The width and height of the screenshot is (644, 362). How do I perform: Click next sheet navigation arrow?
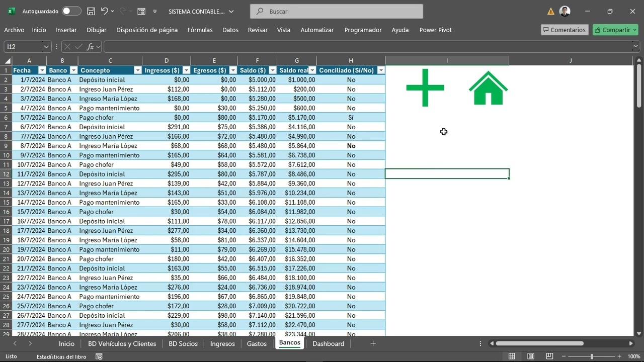[30, 343]
